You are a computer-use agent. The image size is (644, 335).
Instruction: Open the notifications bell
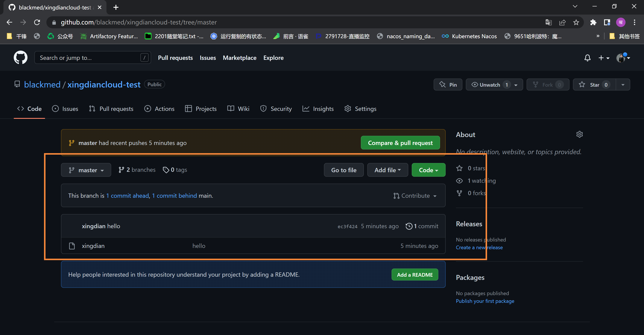click(587, 58)
